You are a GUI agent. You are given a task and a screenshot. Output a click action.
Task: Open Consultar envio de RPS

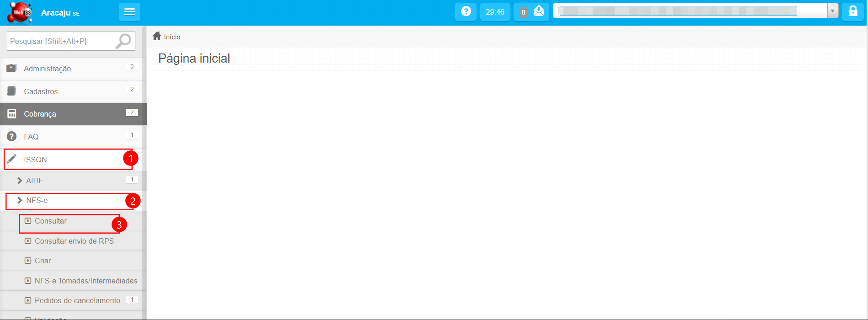[x=74, y=241]
